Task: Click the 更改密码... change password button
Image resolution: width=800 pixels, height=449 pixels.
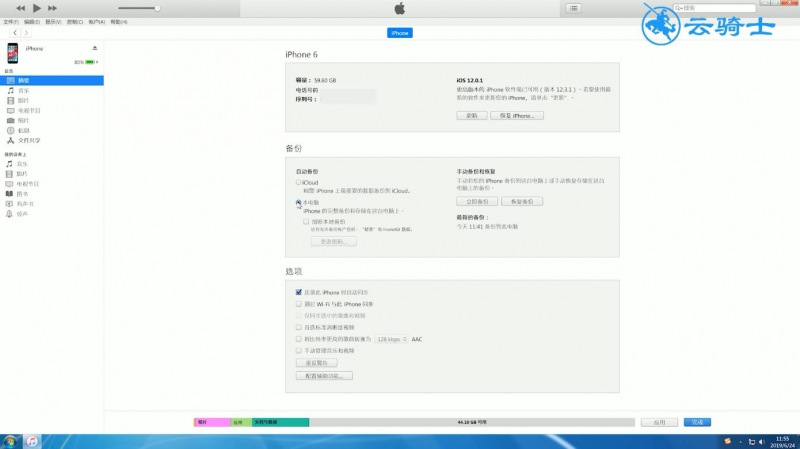Action: (334, 241)
